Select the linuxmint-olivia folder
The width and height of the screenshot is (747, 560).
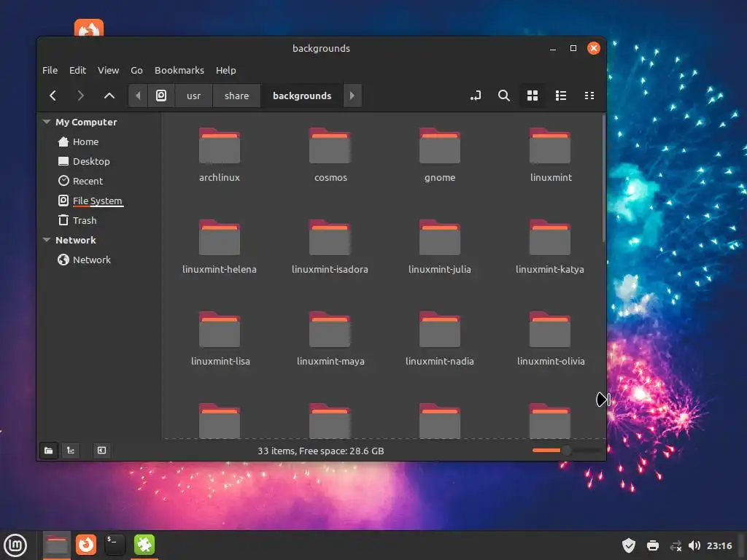coord(550,338)
